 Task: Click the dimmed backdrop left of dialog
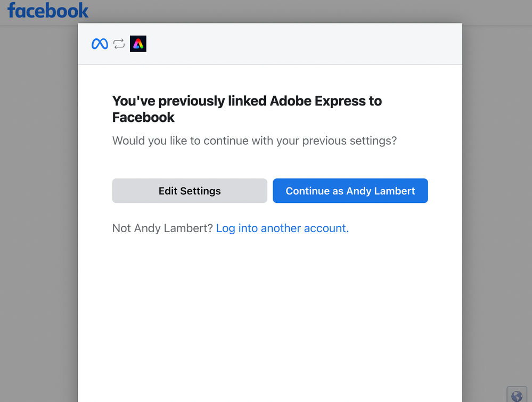38,213
